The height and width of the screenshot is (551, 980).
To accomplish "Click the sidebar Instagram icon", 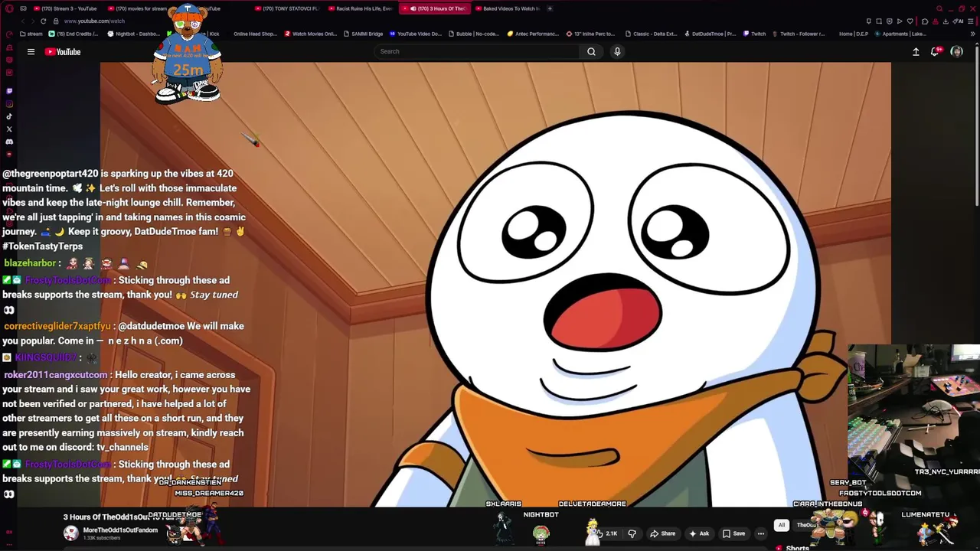I will 9,103.
